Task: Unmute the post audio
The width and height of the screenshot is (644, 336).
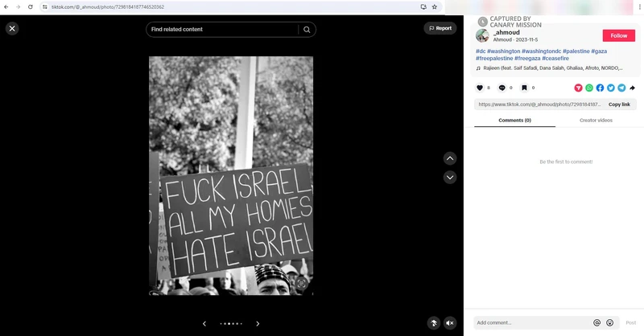Action: 450,322
